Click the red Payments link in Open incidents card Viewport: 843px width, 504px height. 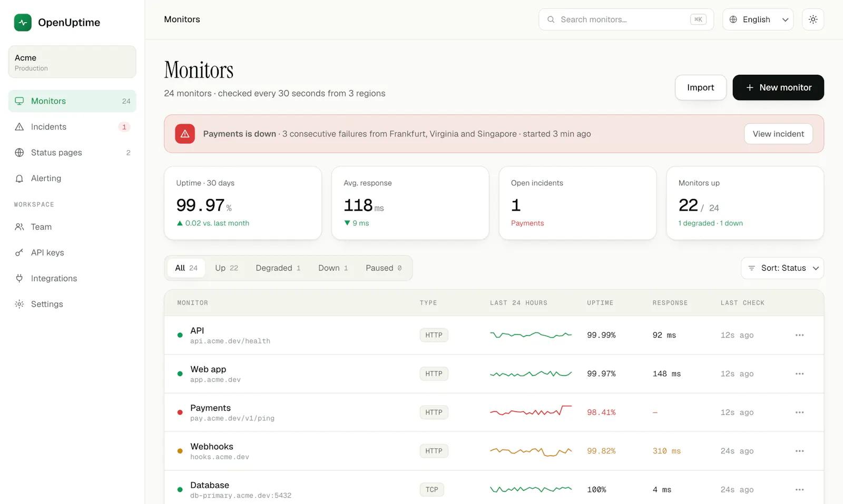coord(527,223)
